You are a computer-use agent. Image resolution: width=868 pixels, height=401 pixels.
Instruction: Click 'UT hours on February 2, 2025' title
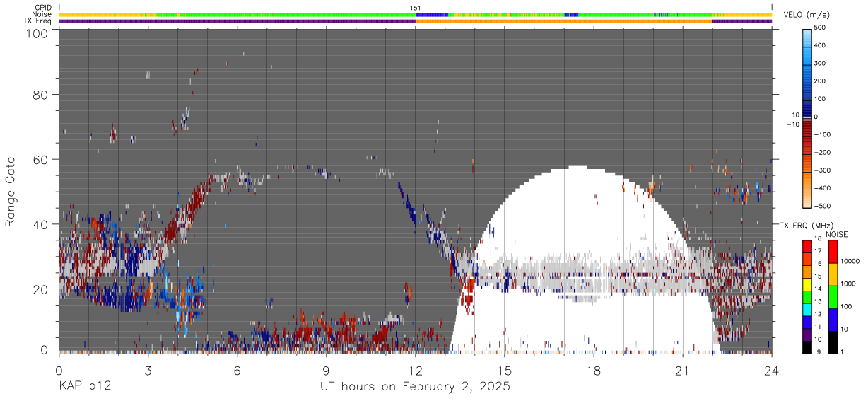[x=416, y=387]
